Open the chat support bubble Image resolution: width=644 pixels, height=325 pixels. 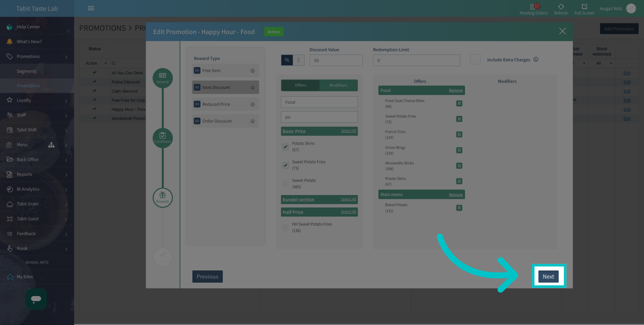click(x=36, y=299)
